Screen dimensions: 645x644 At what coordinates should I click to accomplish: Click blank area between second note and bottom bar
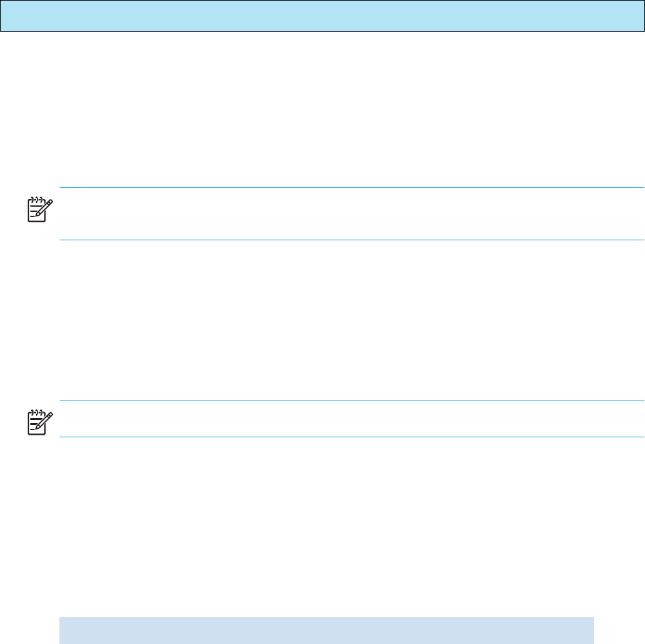click(x=323, y=526)
